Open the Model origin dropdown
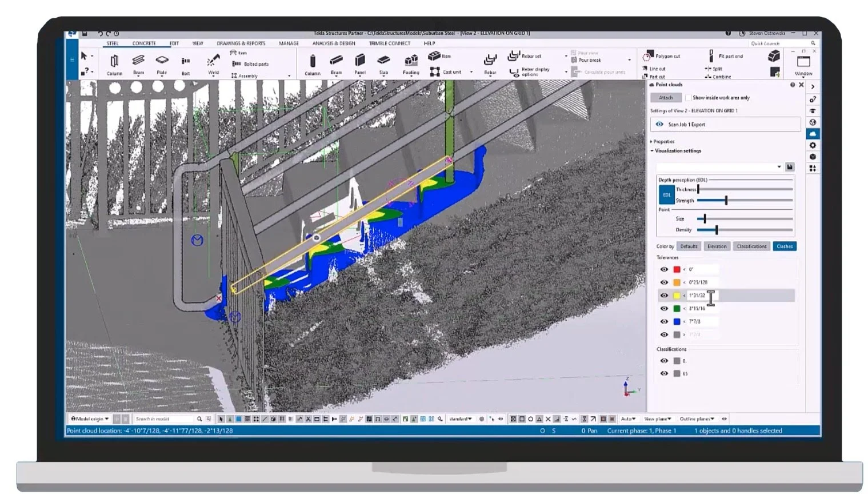The image size is (868, 502). (x=89, y=419)
